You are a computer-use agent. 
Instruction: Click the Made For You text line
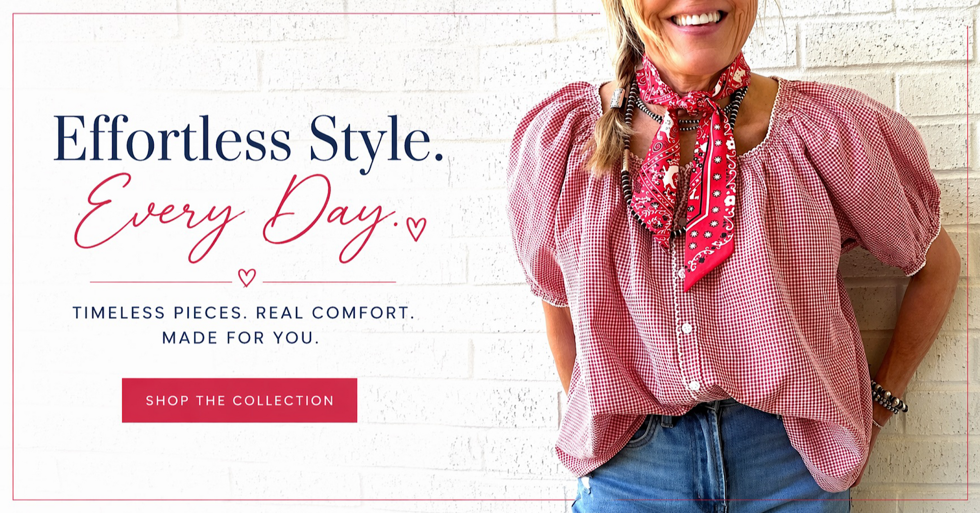pyautogui.click(x=241, y=338)
